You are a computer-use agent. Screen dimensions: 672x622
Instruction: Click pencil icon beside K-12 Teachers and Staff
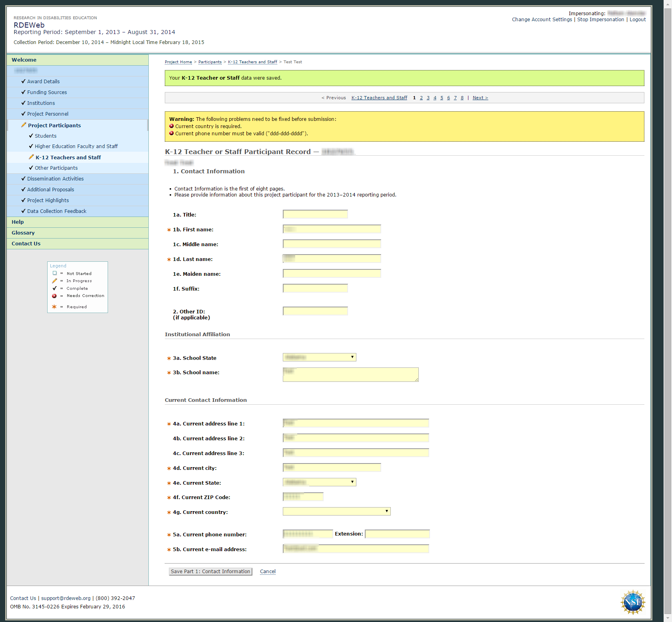pyautogui.click(x=31, y=157)
